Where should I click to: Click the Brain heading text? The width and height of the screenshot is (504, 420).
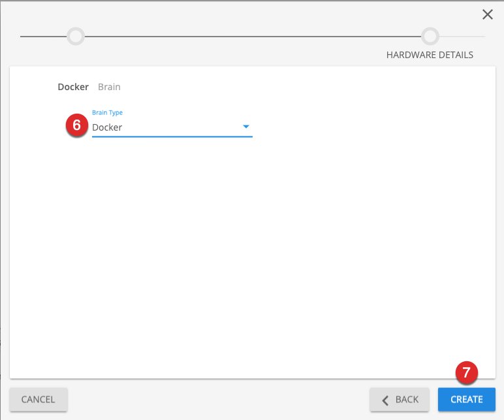[109, 87]
